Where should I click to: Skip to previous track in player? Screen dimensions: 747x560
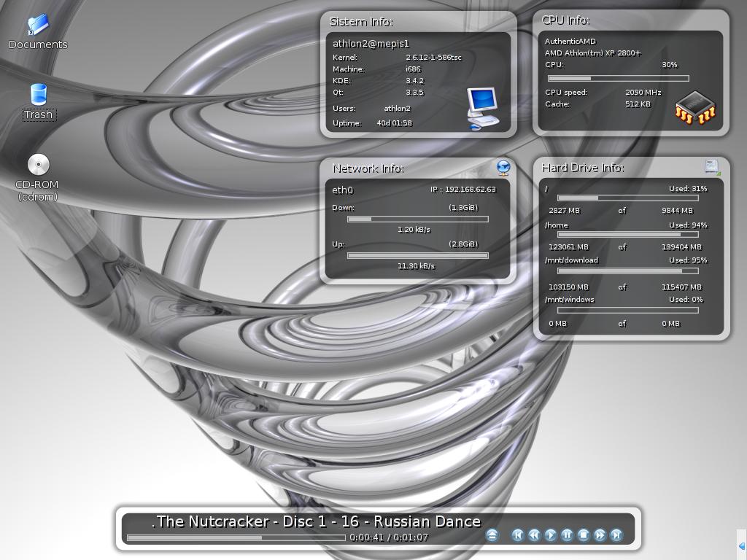pyautogui.click(x=518, y=535)
